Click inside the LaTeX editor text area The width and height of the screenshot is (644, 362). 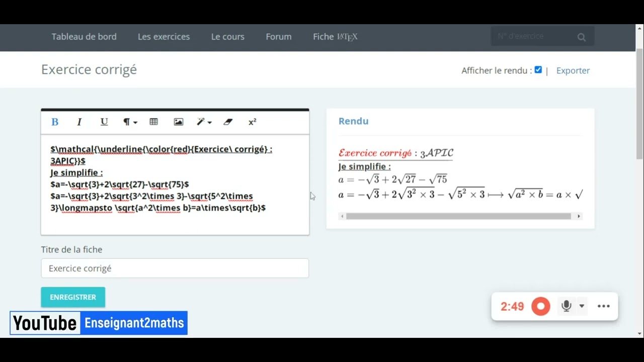(175, 184)
